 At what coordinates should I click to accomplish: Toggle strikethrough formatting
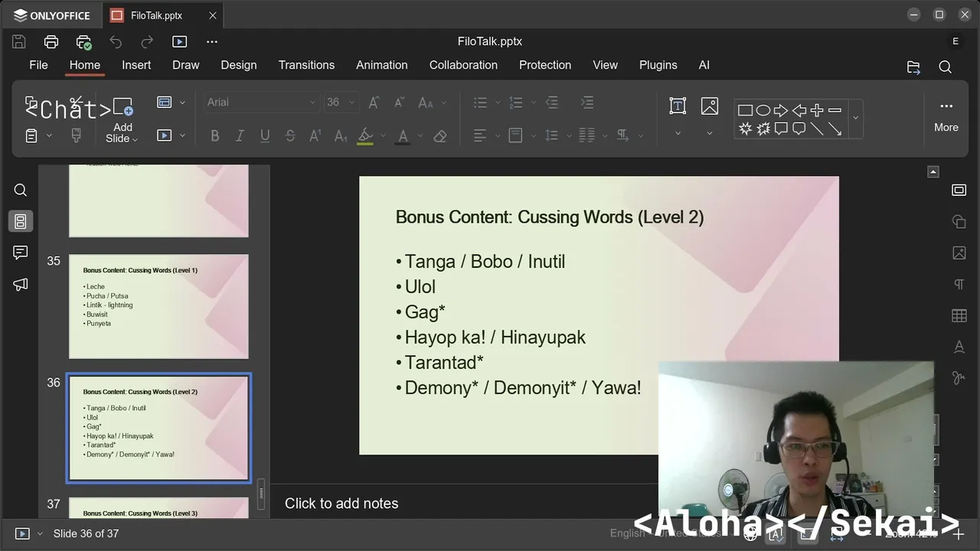pos(290,136)
